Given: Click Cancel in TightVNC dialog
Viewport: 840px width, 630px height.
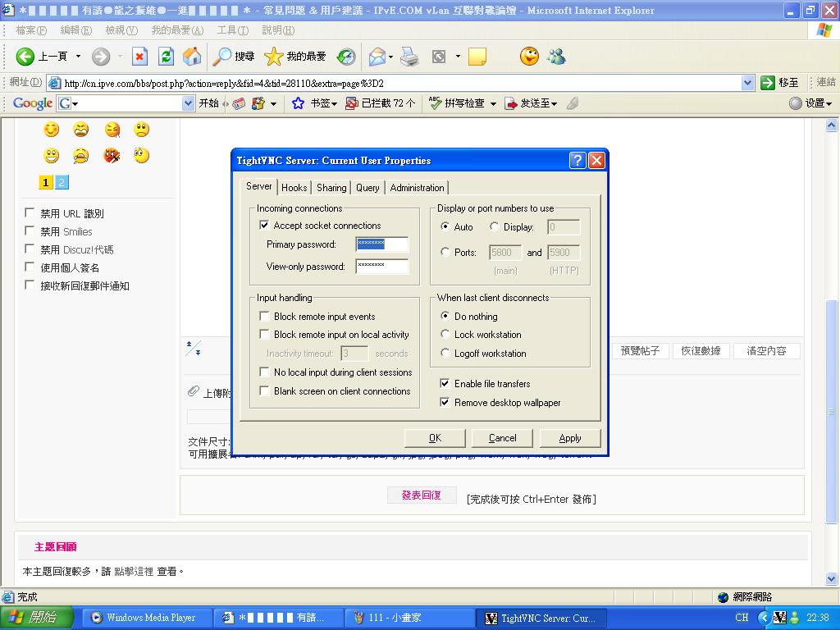Looking at the screenshot, I should (x=502, y=438).
